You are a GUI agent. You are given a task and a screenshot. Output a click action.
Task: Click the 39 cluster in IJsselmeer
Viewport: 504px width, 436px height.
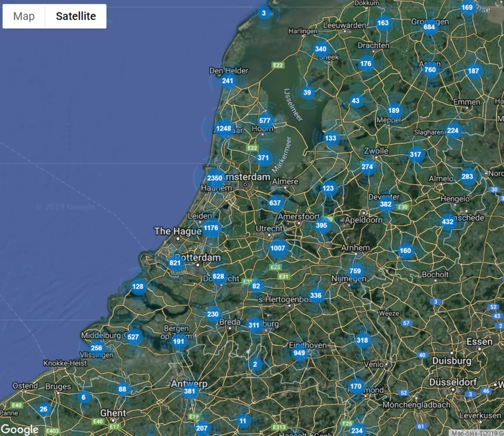pyautogui.click(x=307, y=93)
